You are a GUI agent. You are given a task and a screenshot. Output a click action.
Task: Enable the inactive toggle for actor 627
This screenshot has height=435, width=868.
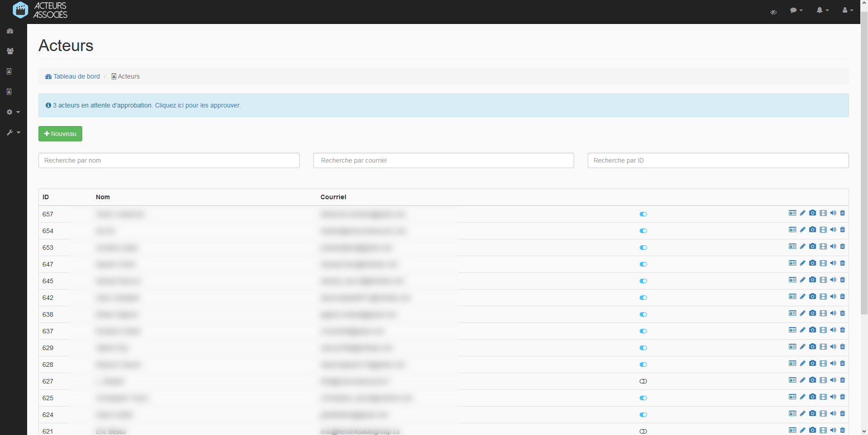tap(643, 381)
